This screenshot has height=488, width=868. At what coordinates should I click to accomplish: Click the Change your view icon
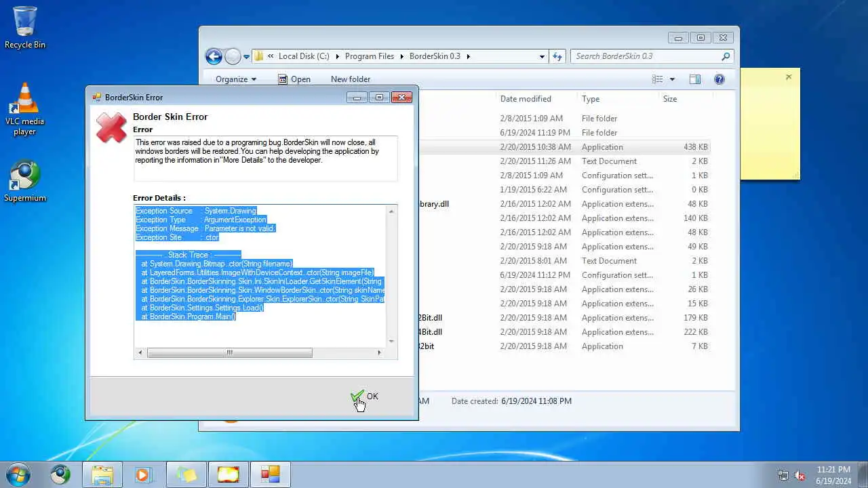pos(657,79)
